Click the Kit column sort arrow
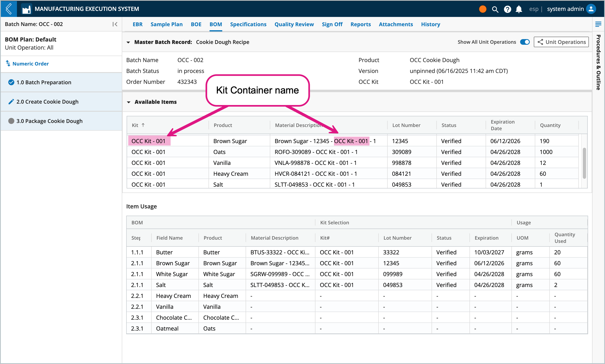The height and width of the screenshot is (364, 605). coord(143,125)
